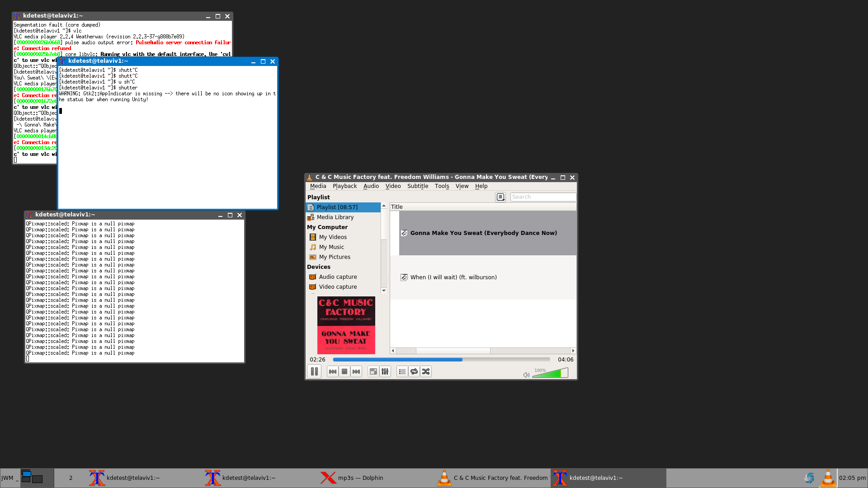Stop playback with the stop button
Screen dimensions: 868x488
[344, 371]
